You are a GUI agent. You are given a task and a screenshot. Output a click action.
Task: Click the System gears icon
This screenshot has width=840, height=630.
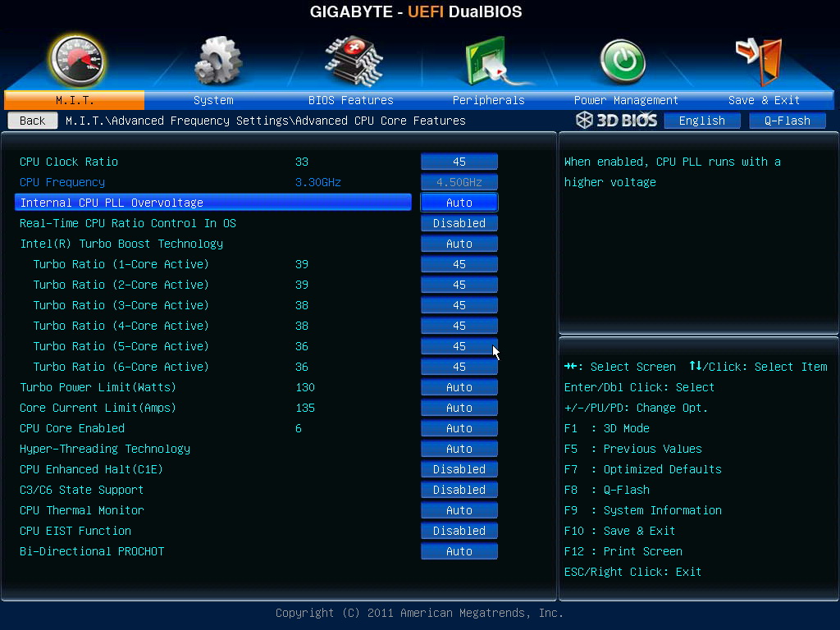point(218,60)
